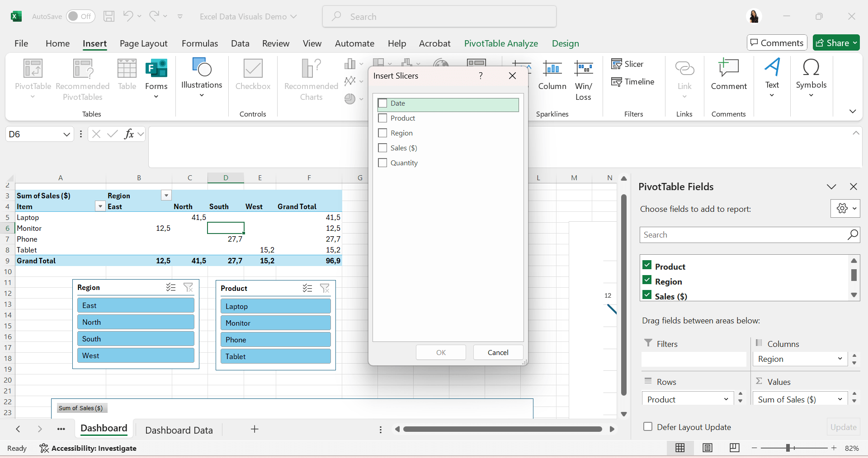This screenshot has width=868, height=458.
Task: Enable Defer Layout Update checkbox
Action: click(648, 427)
